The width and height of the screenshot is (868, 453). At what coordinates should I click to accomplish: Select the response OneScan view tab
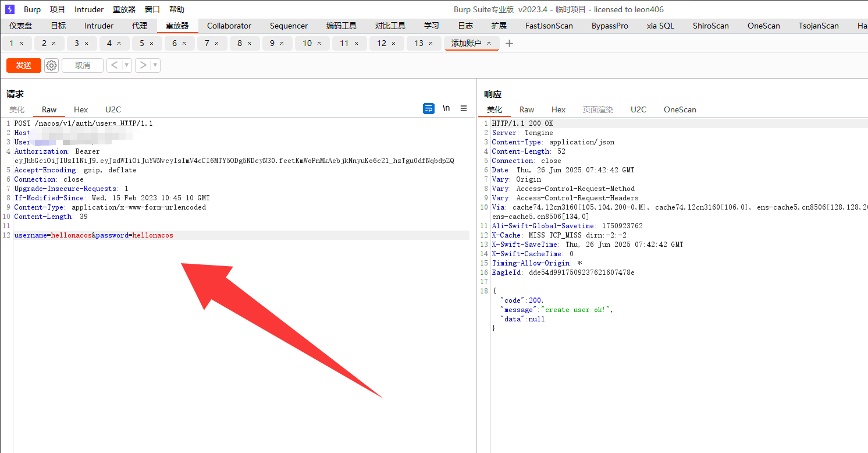[x=680, y=109]
